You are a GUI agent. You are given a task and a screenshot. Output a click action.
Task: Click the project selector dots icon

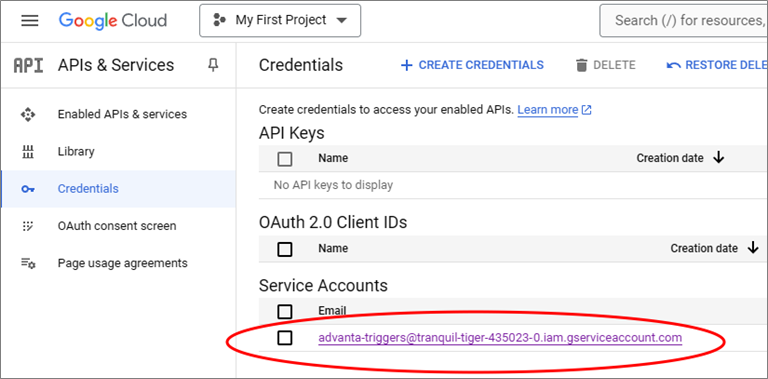(218, 21)
